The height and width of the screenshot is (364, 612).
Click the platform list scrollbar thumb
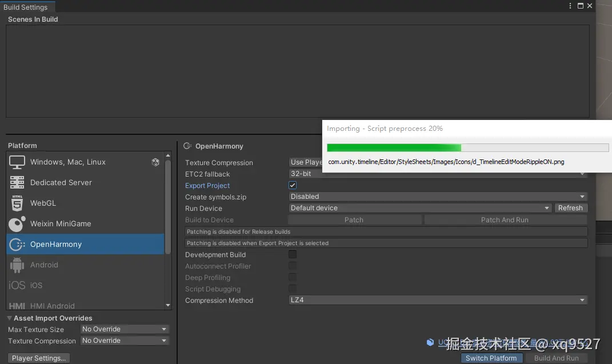[x=168, y=207]
